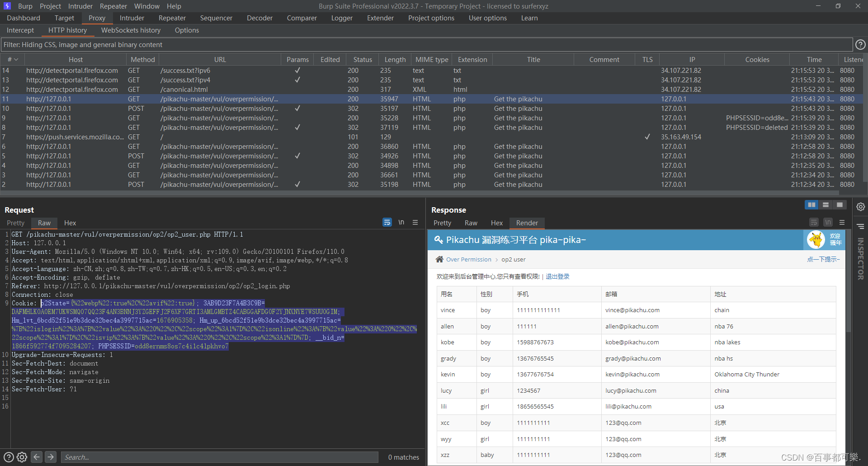Screen dimensions: 868x466
Task: Sort by the MIME type column header
Action: (432, 60)
